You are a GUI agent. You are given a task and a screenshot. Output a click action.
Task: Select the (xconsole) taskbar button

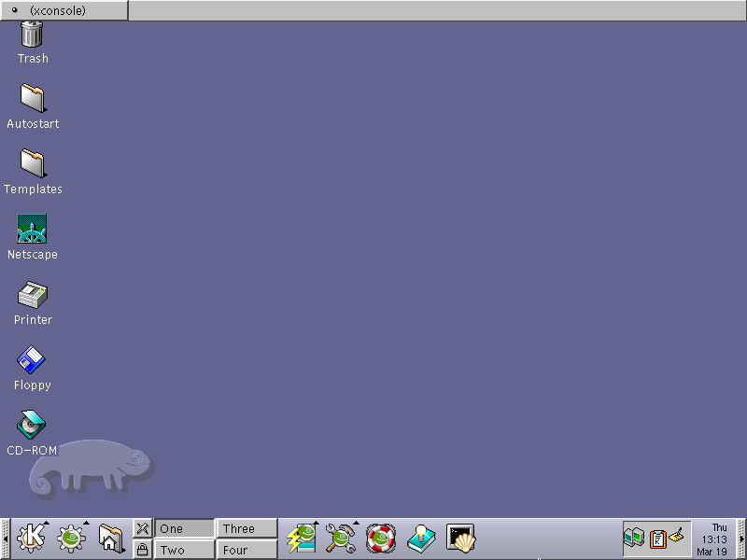64,10
